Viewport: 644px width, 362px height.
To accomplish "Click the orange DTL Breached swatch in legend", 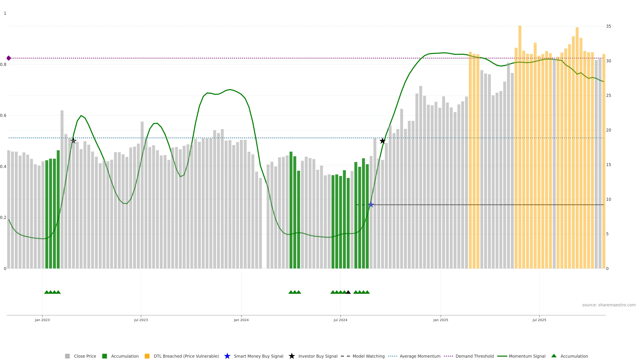I will [x=147, y=356].
